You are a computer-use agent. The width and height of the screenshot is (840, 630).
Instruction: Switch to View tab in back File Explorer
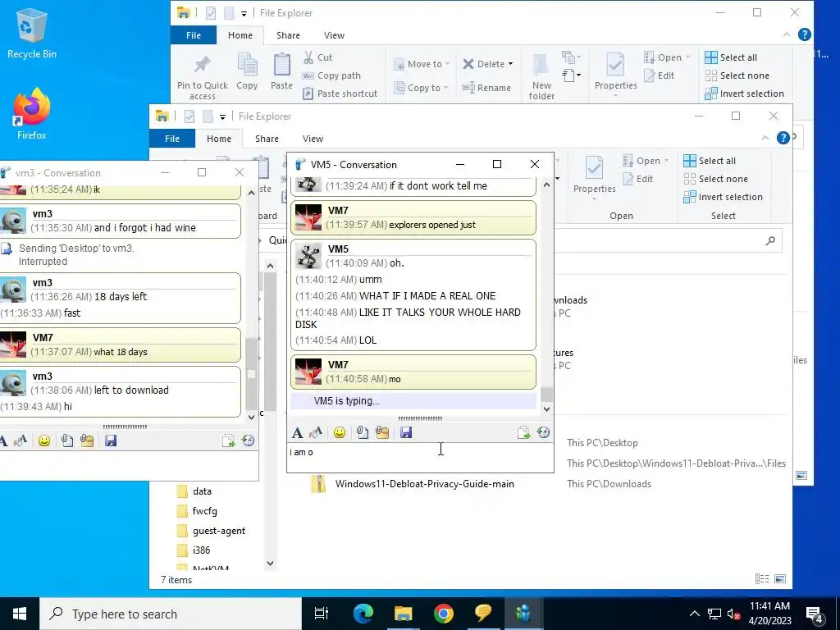[334, 35]
